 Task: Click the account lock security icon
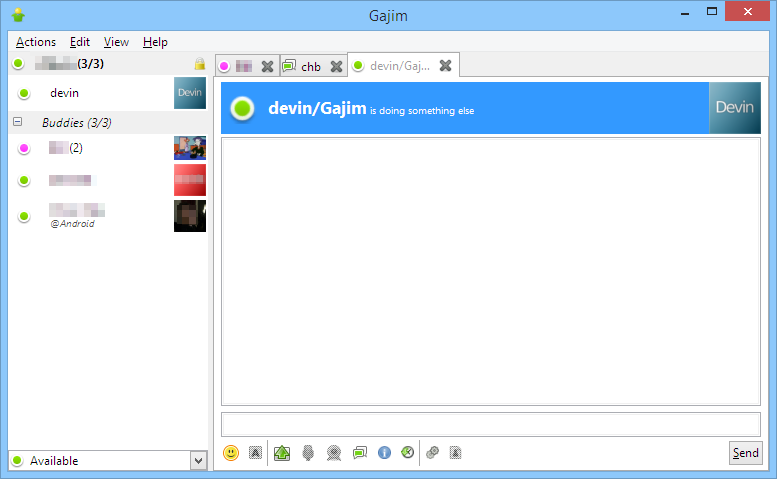pyautogui.click(x=200, y=63)
